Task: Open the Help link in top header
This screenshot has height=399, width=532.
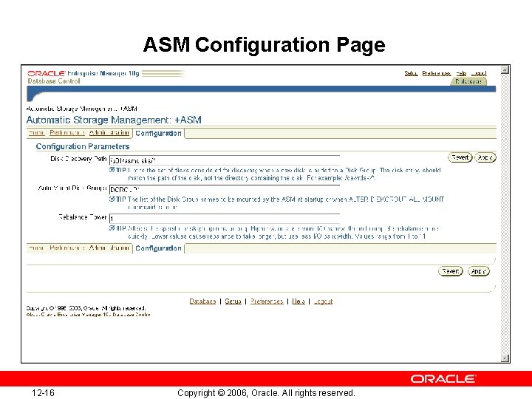Action: coord(461,73)
